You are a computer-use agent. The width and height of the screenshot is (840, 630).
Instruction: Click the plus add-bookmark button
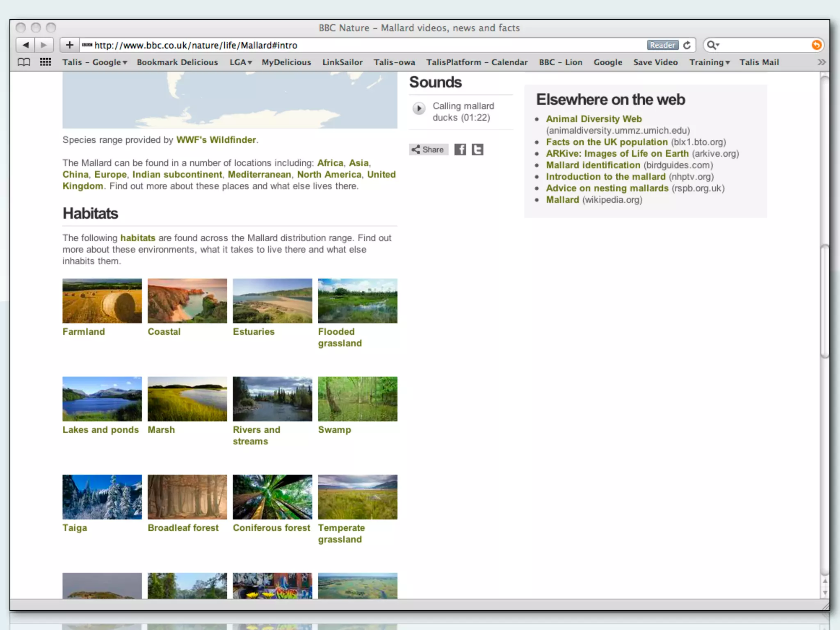pos(69,45)
